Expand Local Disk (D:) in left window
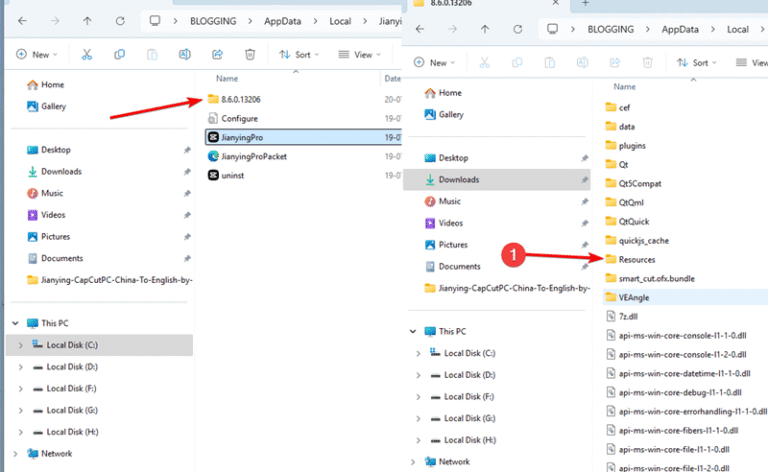This screenshot has height=472, width=768. click(21, 367)
